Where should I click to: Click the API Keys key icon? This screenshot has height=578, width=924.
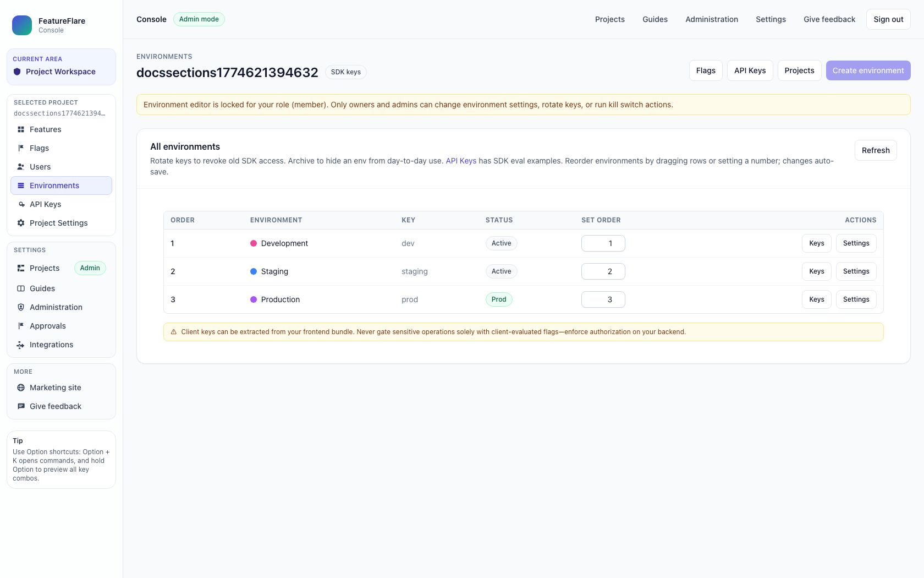[21, 204]
